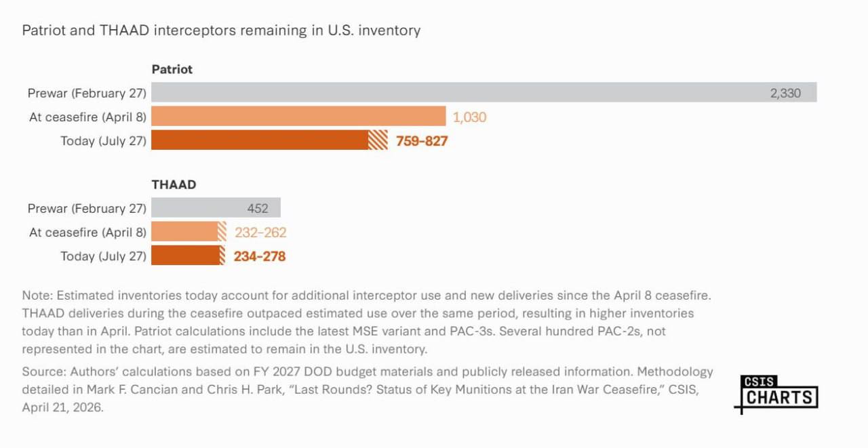Click the 2,330 value label

tap(785, 93)
